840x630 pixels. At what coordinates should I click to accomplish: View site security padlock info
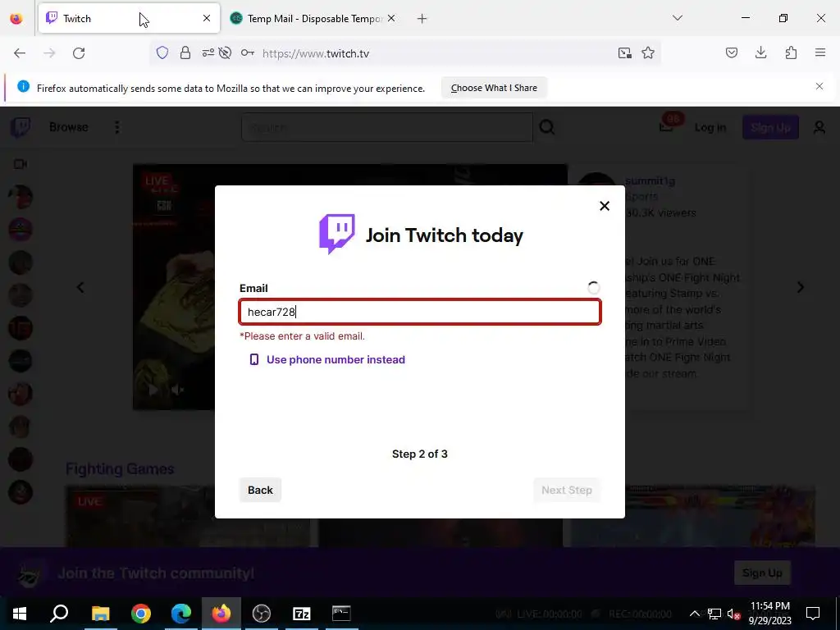point(185,52)
